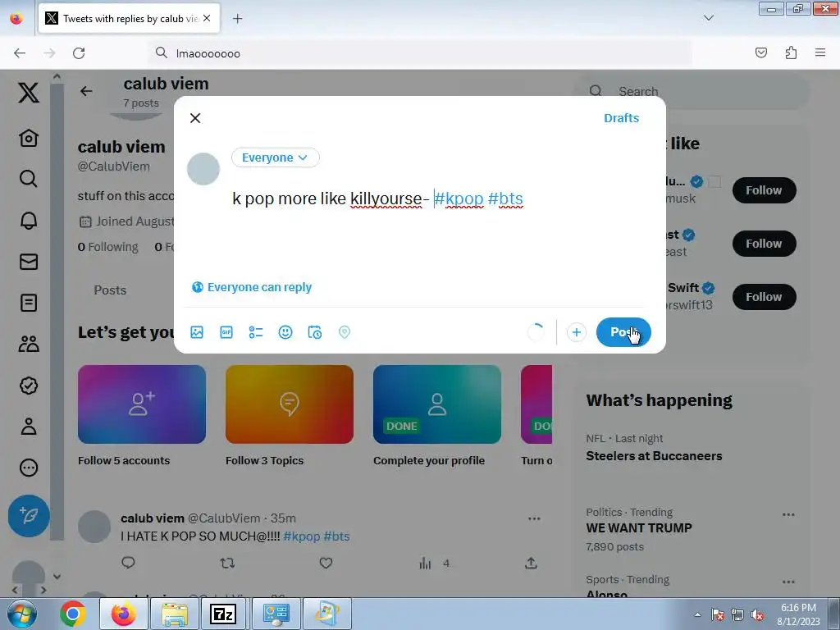Click 0 Following count
The image size is (840, 630).
tap(107, 247)
